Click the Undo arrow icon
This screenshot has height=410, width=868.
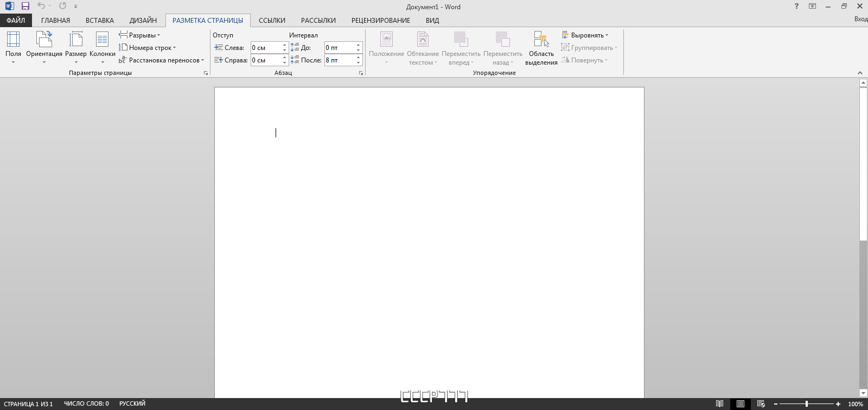tap(41, 7)
